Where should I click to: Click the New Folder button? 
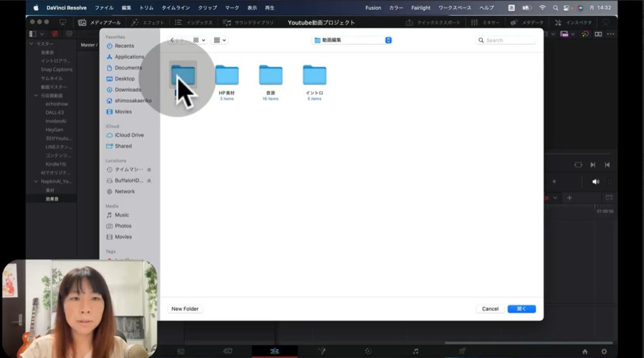coord(185,309)
